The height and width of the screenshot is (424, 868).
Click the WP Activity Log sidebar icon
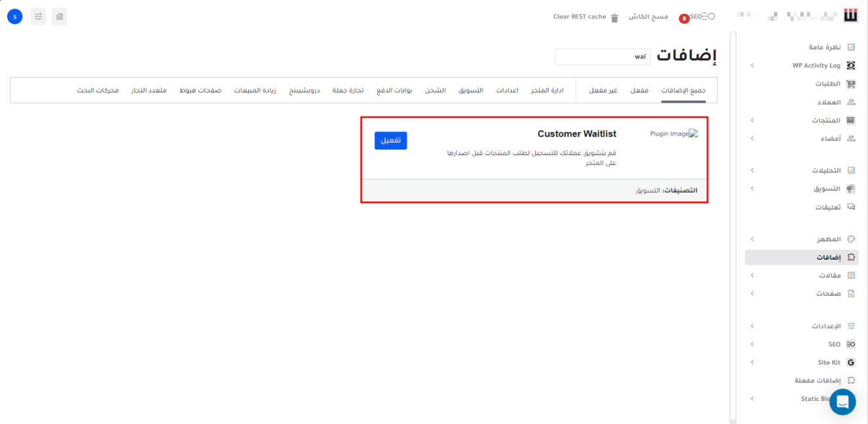[851, 66]
